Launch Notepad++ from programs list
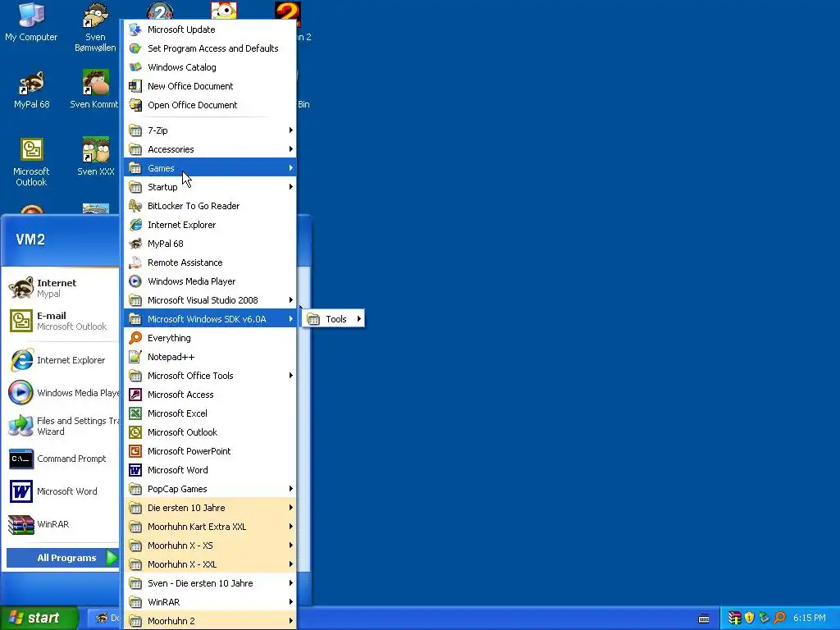 click(210, 357)
